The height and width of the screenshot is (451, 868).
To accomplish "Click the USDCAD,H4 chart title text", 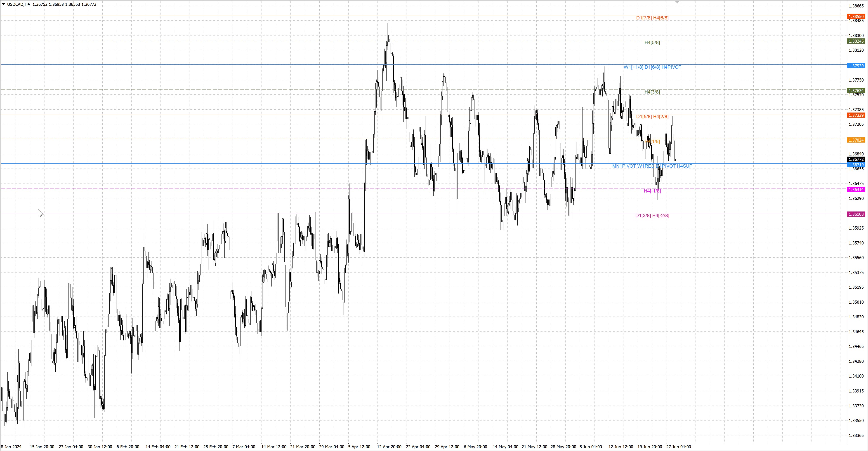I will pyautogui.click(x=18, y=4).
